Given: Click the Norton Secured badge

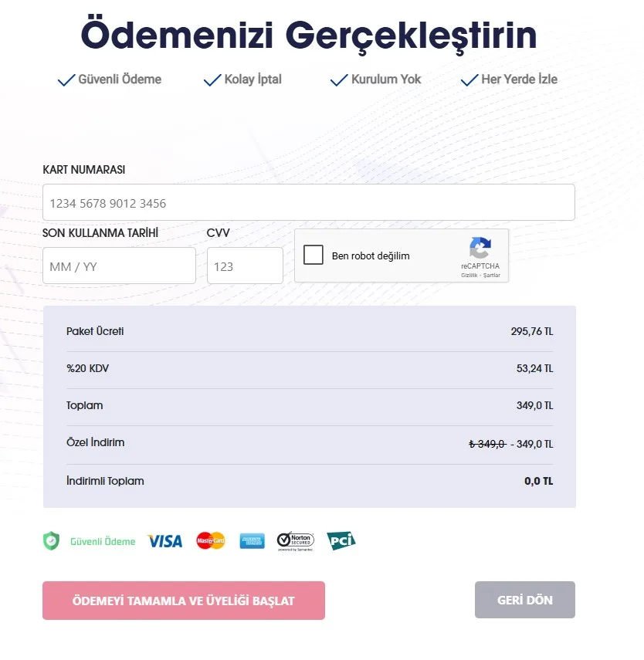Looking at the screenshot, I should tap(295, 540).
